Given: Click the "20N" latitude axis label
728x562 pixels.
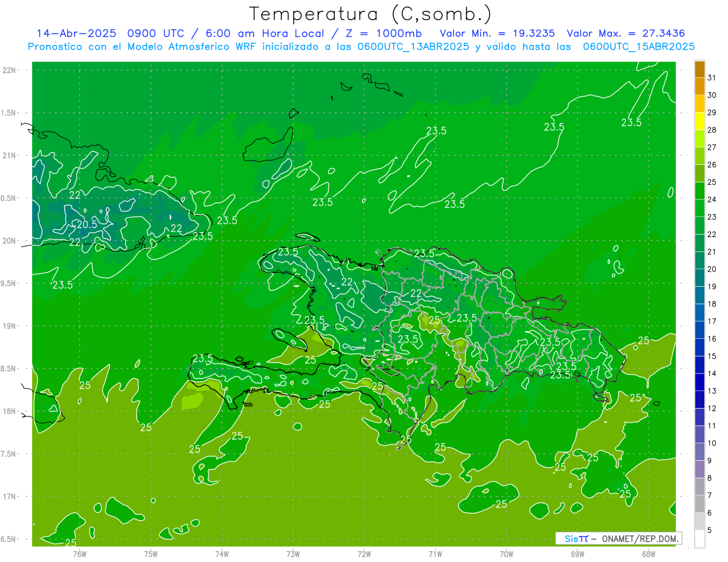Looking at the screenshot, I should (10, 241).
